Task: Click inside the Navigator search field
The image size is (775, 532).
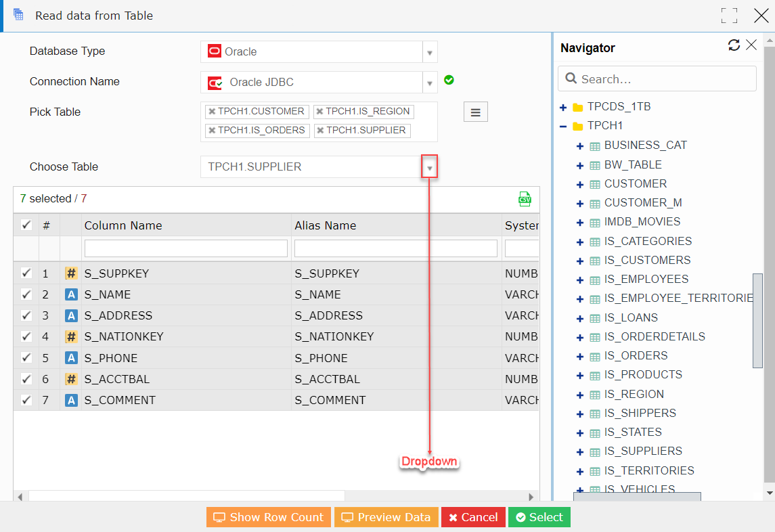Action: point(657,79)
